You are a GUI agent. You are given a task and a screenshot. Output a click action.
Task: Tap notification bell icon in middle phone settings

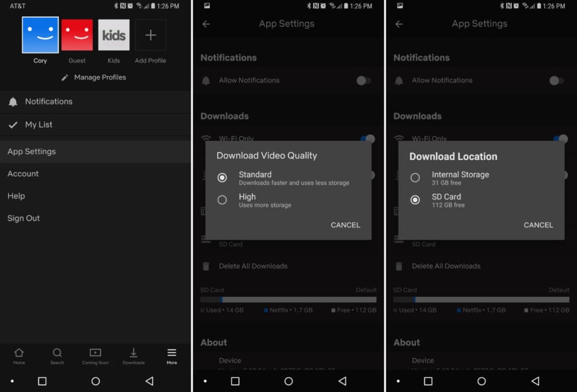(x=206, y=81)
